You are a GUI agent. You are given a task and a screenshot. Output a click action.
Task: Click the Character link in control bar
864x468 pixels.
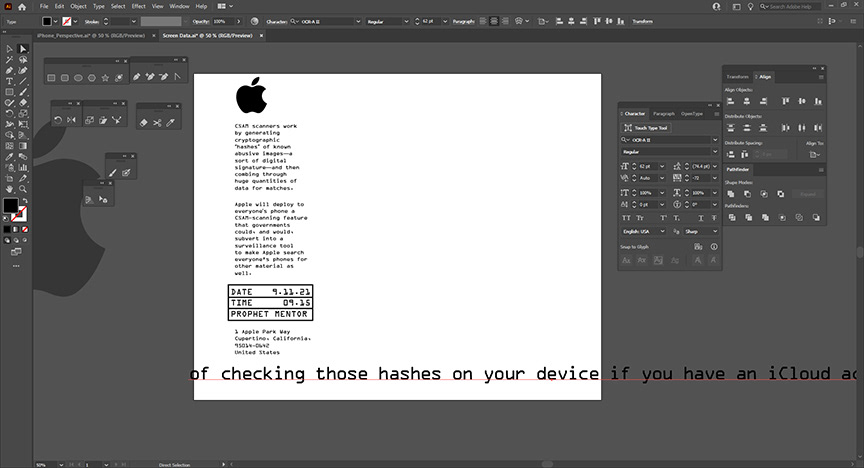point(277,21)
